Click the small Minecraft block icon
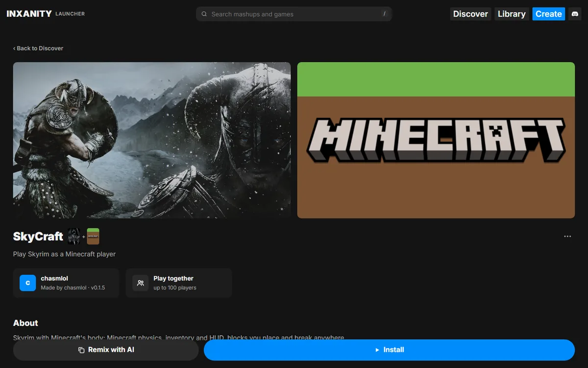 93,237
